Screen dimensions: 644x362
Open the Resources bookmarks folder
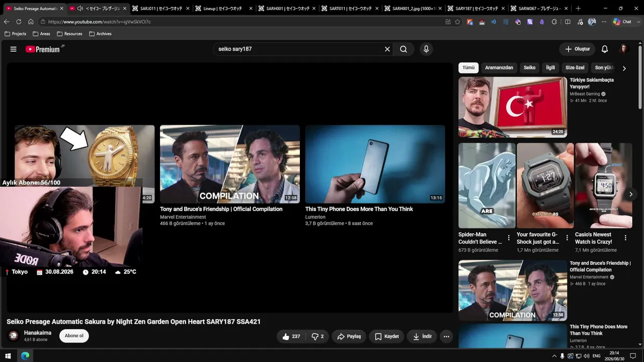tap(69, 34)
